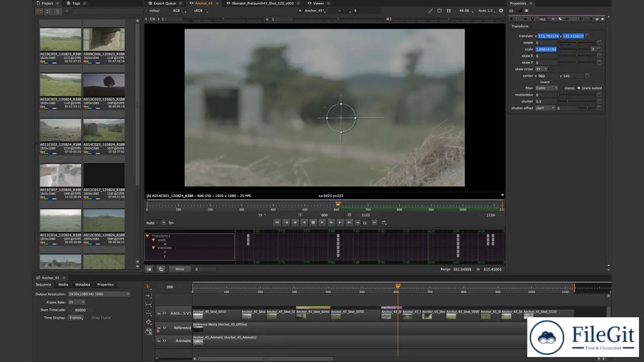Toggle visibility eye on Reference track
Image resolution: width=644 pixels, height=362 pixels.
pyautogui.click(x=164, y=328)
